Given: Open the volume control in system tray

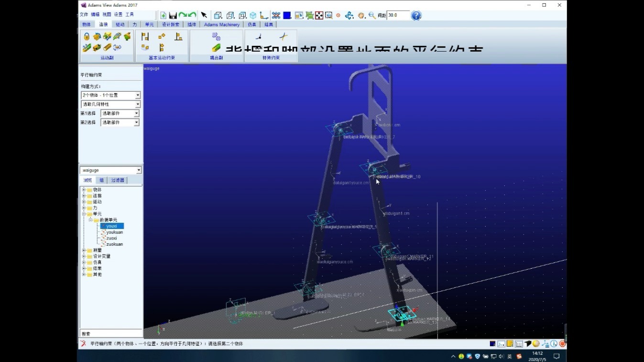Looking at the screenshot, I should click(x=501, y=356).
